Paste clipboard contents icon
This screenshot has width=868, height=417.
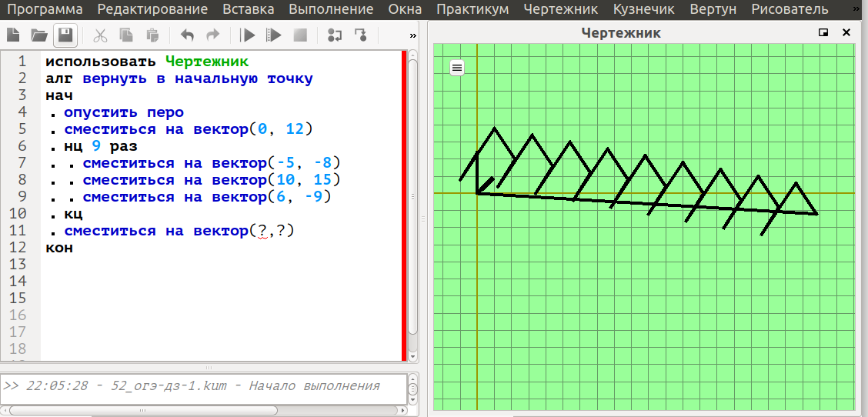click(x=153, y=35)
